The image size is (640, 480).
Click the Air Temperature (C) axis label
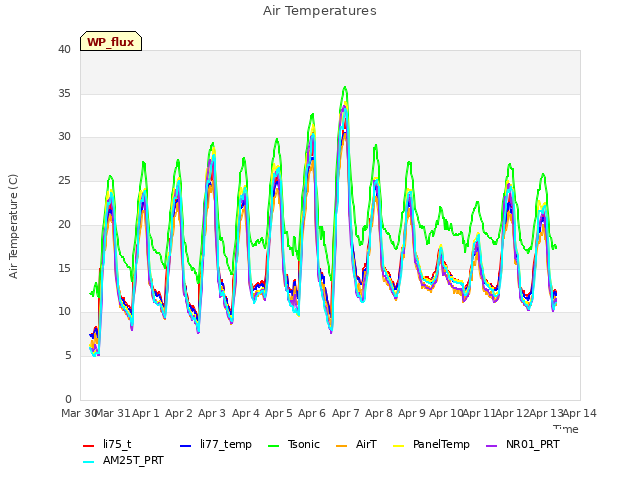pos(13,227)
